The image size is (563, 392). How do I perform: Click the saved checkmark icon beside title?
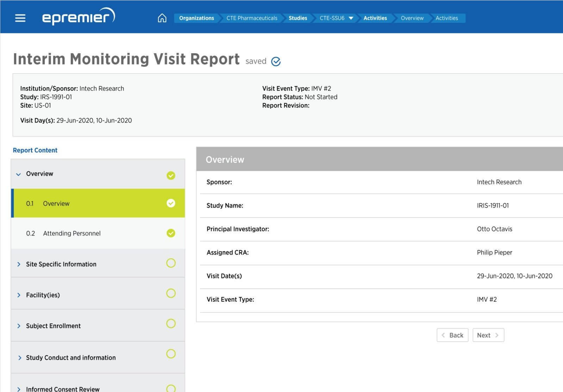[x=276, y=62]
